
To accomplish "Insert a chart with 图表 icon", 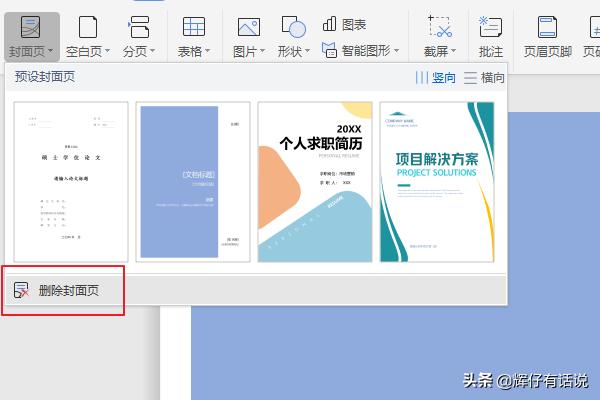I will tap(344, 24).
